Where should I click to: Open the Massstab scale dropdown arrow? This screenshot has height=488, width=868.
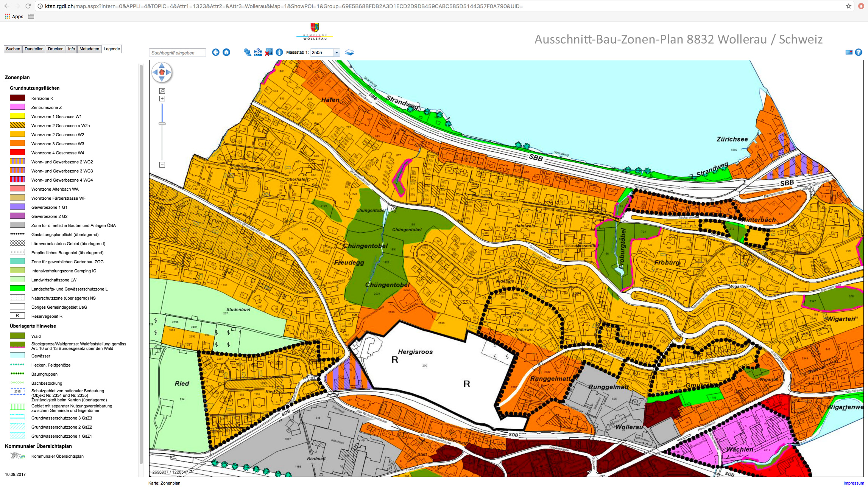tap(337, 53)
